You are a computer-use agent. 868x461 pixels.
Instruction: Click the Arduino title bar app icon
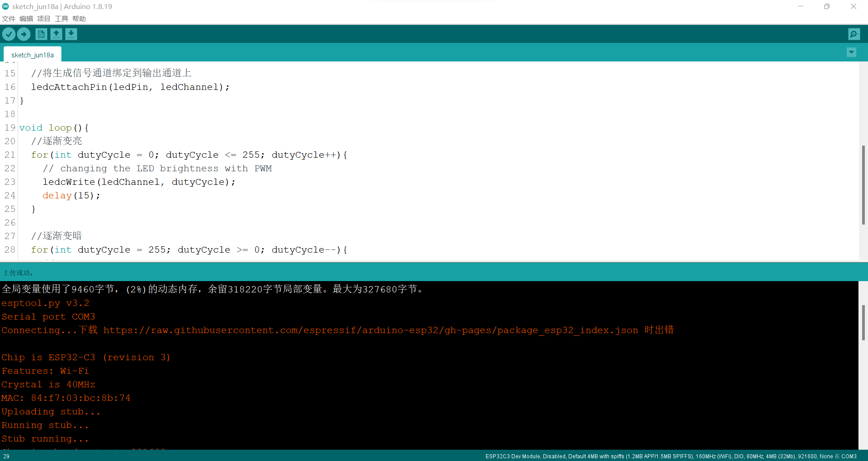click(5, 6)
